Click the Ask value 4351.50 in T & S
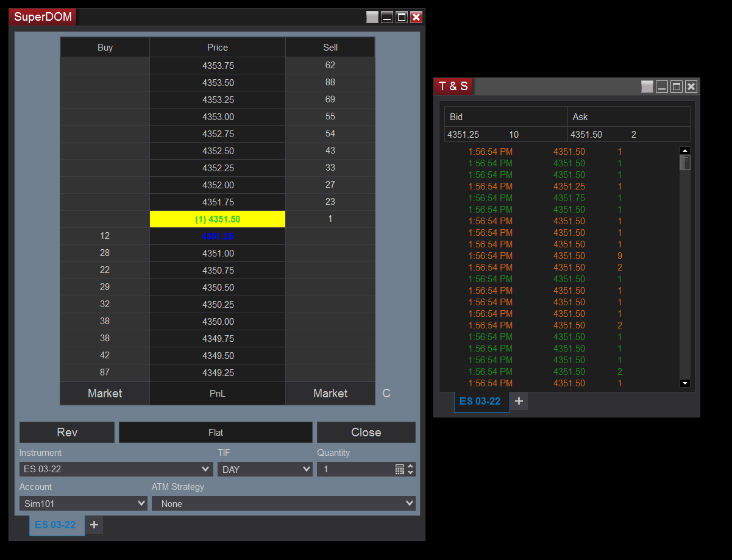732x560 pixels. [586, 135]
